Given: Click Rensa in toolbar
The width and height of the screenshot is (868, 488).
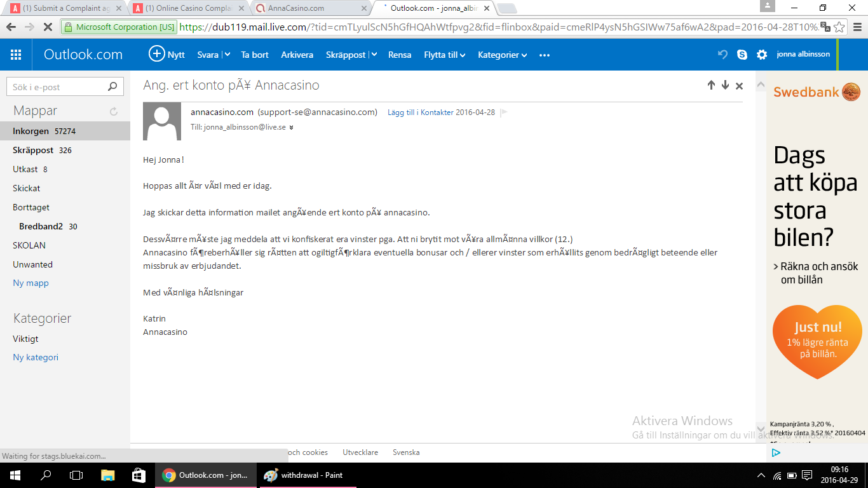Looking at the screenshot, I should click(x=400, y=55).
